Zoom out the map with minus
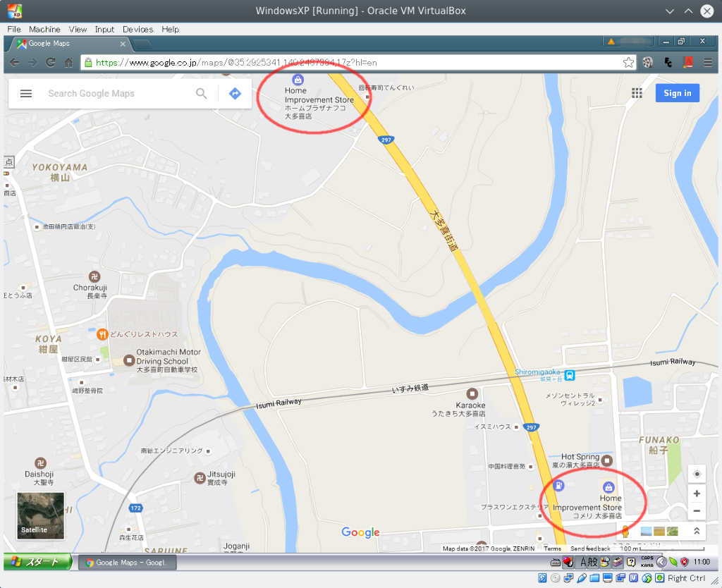 (x=697, y=510)
